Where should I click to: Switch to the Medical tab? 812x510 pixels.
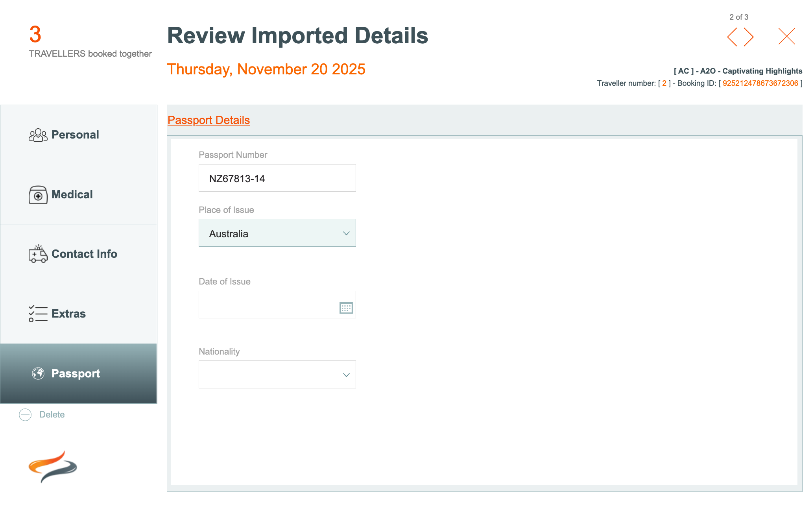(78, 195)
